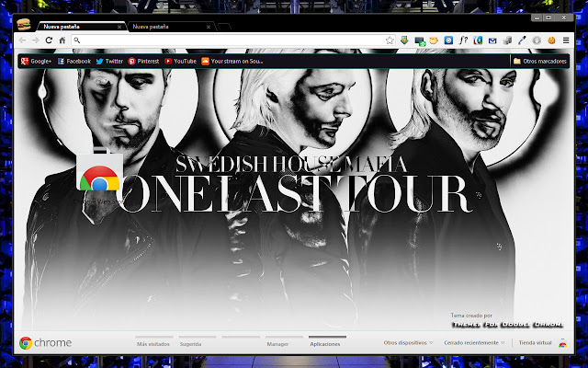Launch the font identifier f? extension
Viewport: 588px width, 368px height.
[463, 40]
